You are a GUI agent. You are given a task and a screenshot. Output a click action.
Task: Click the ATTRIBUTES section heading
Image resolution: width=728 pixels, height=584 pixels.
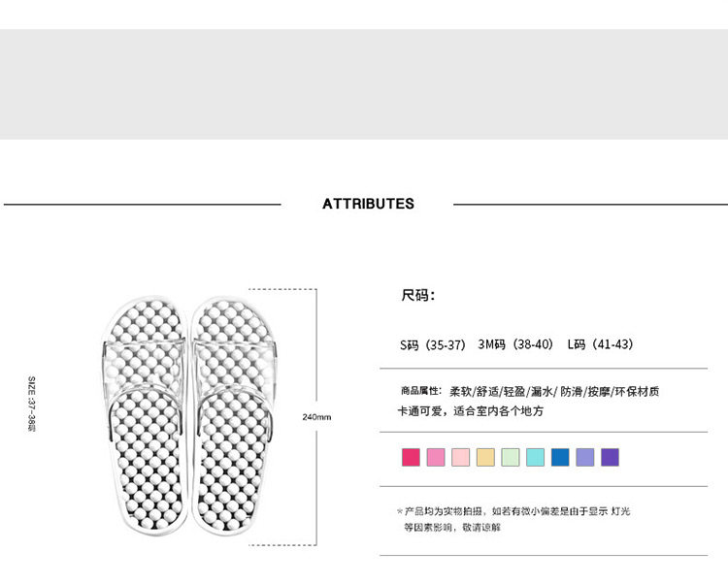[x=368, y=204]
